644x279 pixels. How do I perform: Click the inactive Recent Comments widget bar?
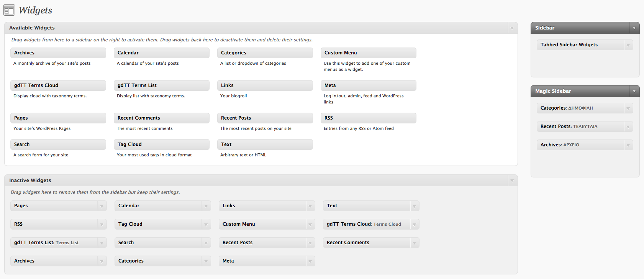click(366, 243)
